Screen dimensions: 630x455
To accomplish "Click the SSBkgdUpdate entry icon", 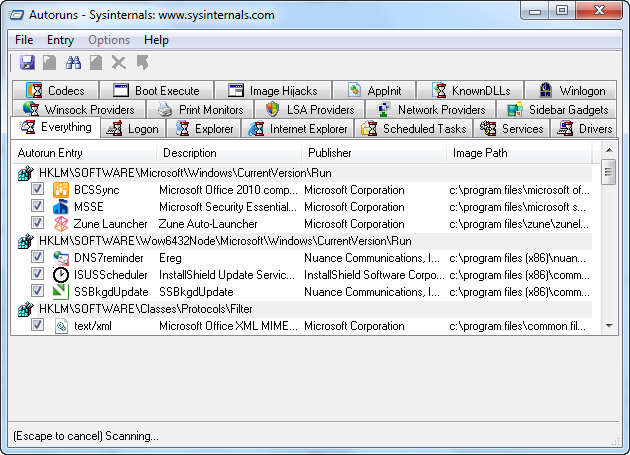I will pyautogui.click(x=61, y=291).
